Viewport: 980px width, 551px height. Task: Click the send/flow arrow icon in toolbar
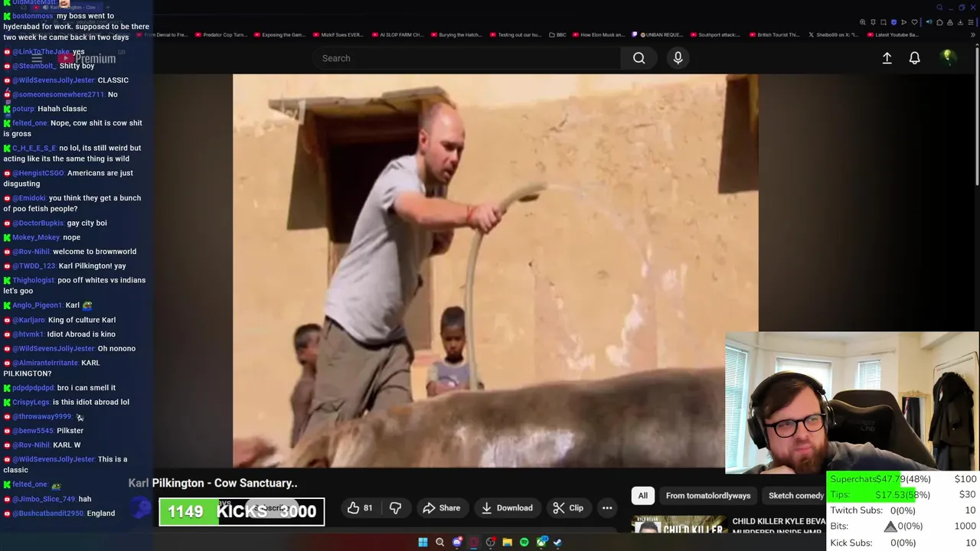tap(904, 22)
